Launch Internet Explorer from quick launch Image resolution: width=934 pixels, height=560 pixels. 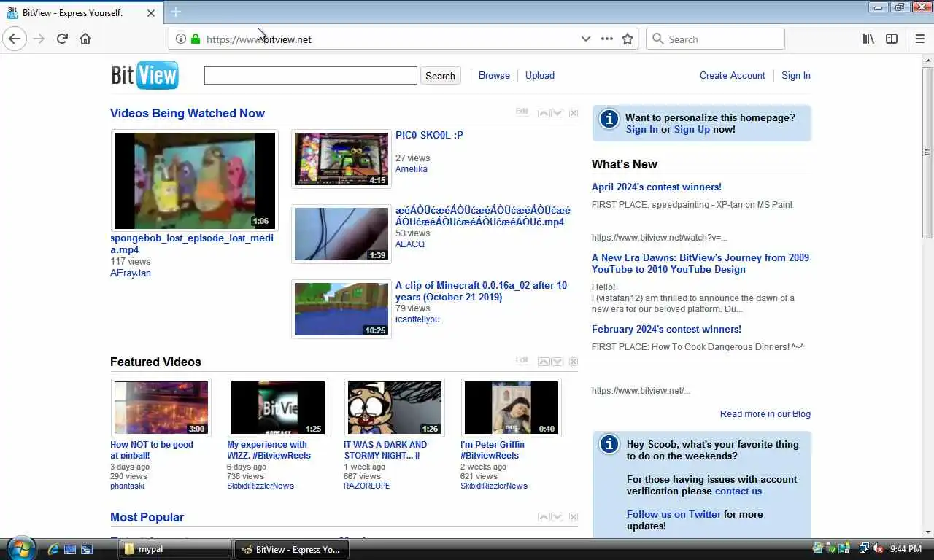tap(53, 549)
